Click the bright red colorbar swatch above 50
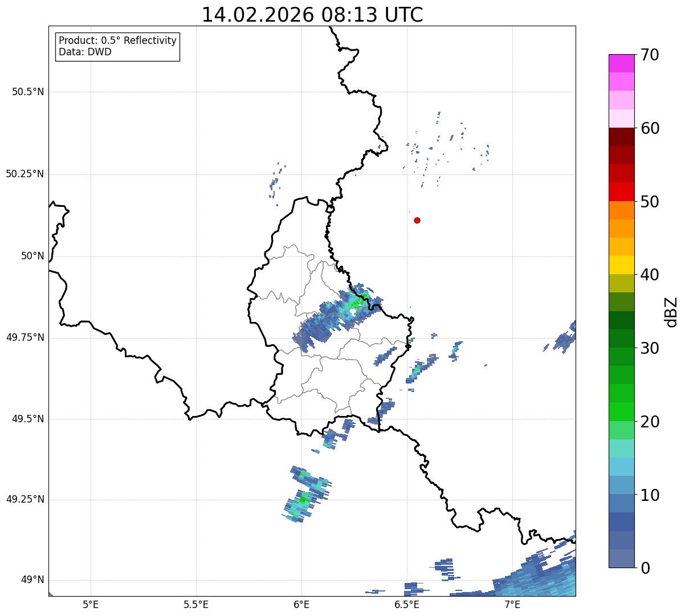 point(621,191)
